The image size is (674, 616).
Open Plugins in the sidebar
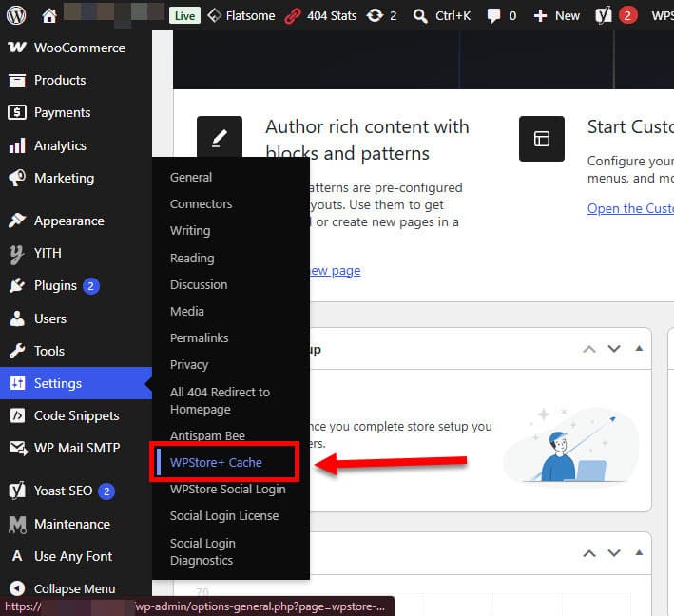click(x=54, y=286)
